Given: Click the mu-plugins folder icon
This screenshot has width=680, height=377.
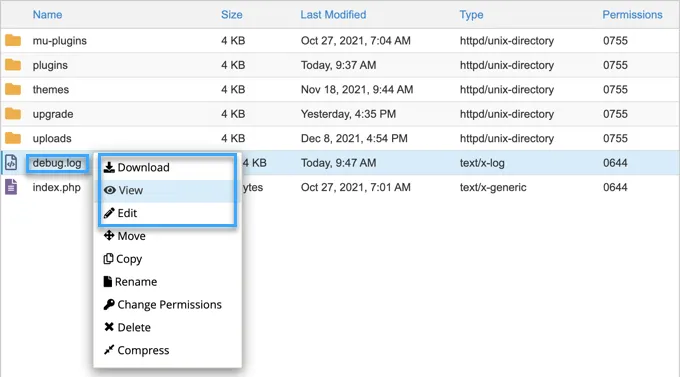Looking at the screenshot, I should [13, 40].
